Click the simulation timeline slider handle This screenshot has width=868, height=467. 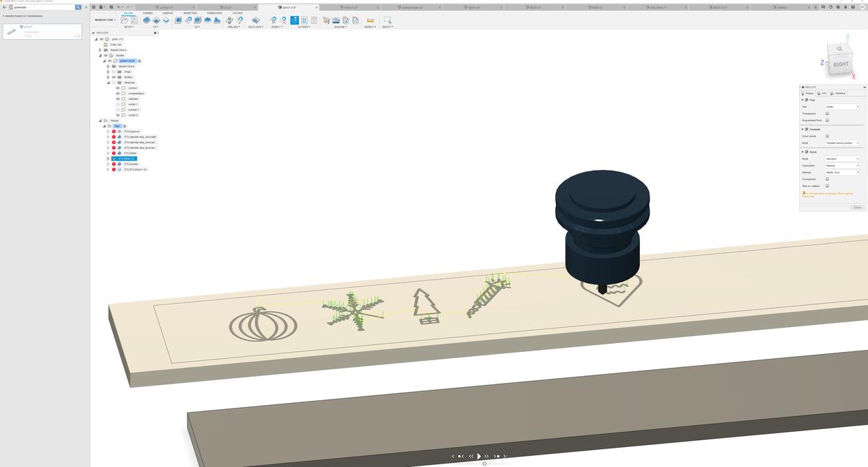coord(484,464)
